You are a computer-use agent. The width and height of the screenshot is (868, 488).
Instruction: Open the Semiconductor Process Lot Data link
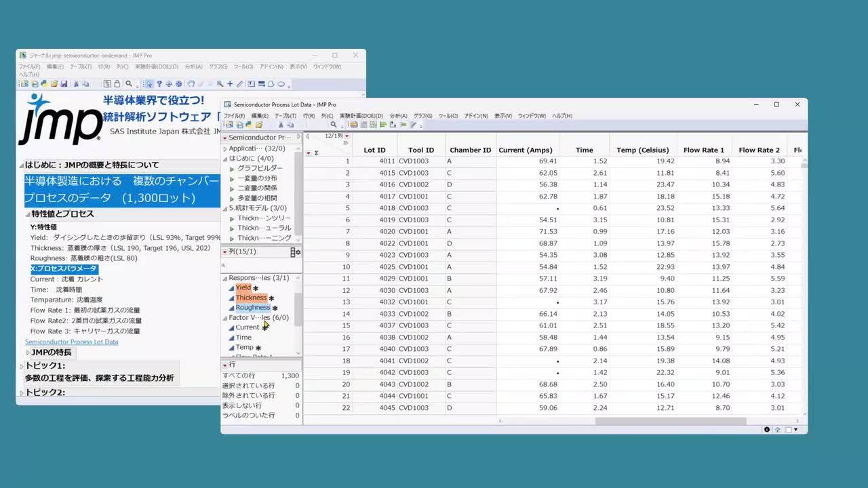tap(72, 342)
